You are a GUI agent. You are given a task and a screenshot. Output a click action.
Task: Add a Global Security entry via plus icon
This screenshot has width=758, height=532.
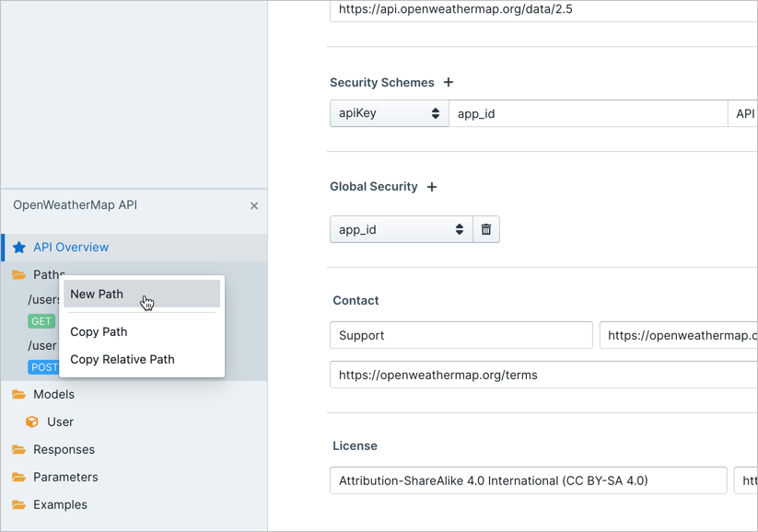432,186
